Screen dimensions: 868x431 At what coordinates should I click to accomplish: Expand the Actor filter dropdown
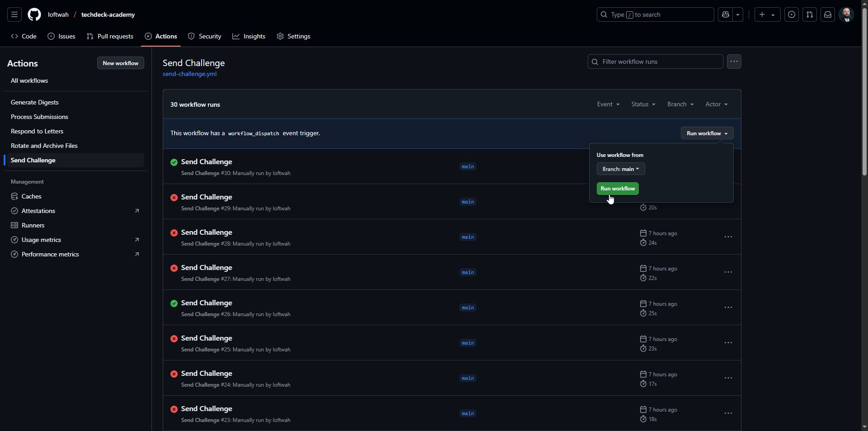(717, 104)
